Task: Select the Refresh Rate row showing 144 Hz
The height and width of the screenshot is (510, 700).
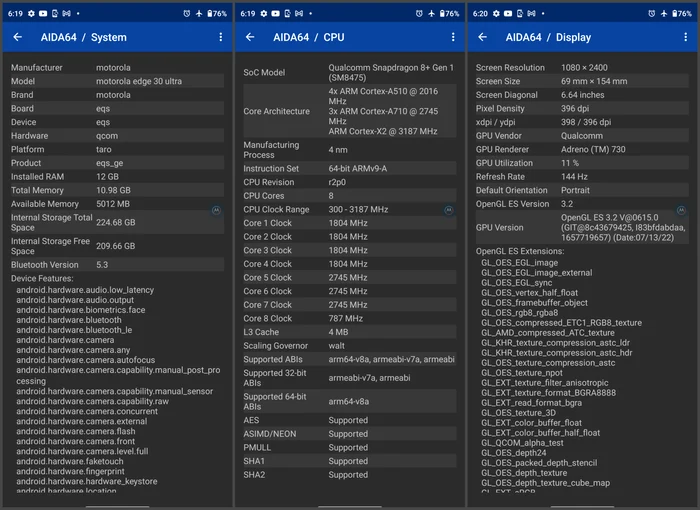Action: (582, 176)
